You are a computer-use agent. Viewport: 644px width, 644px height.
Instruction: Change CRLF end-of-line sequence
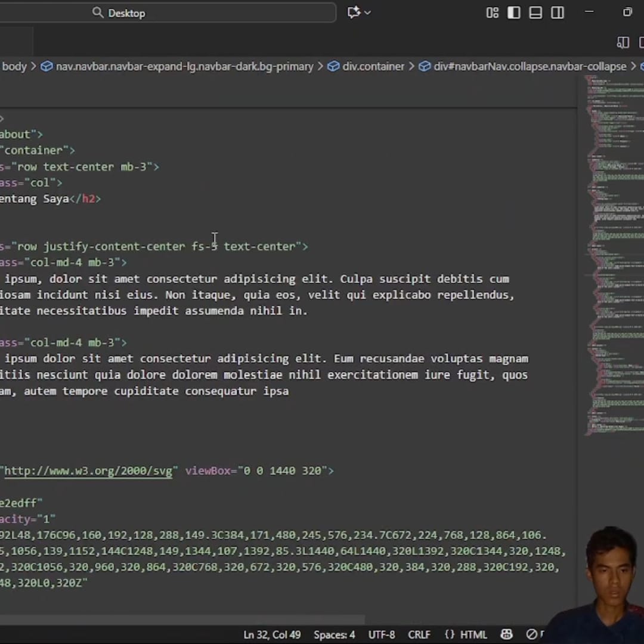point(419,634)
